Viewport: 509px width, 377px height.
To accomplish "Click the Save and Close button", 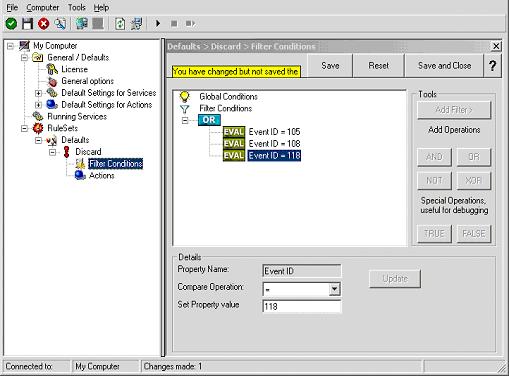I will click(x=444, y=66).
